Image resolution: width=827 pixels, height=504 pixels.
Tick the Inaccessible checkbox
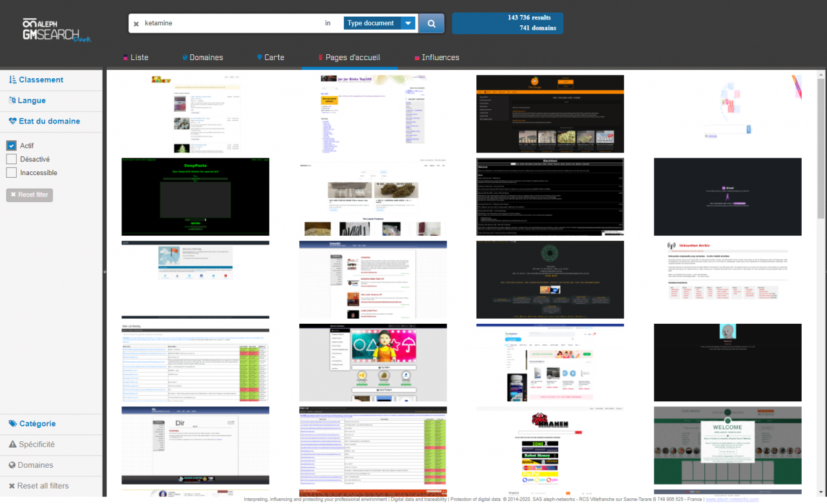coord(11,173)
